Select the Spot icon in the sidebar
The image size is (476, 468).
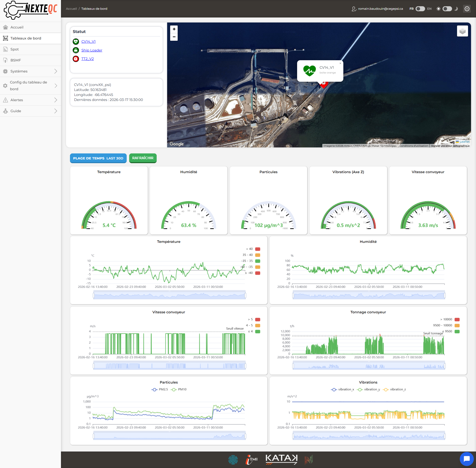pos(5,49)
